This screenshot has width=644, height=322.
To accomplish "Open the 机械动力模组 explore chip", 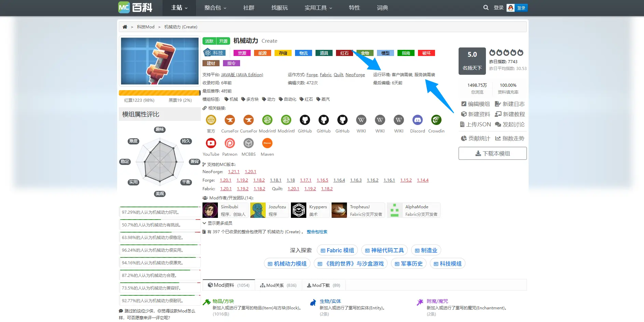I will (x=287, y=264).
